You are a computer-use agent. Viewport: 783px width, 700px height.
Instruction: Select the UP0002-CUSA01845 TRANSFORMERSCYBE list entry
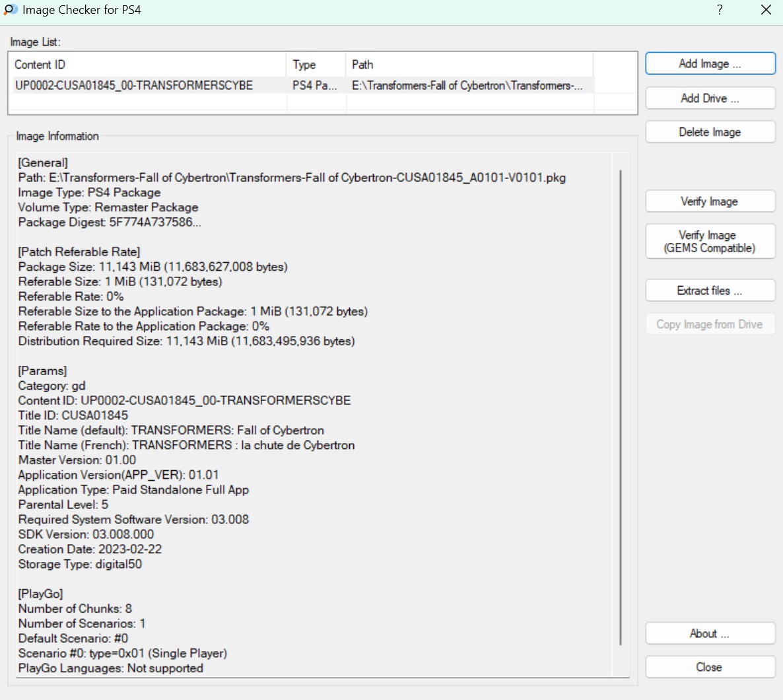pyautogui.click(x=134, y=85)
